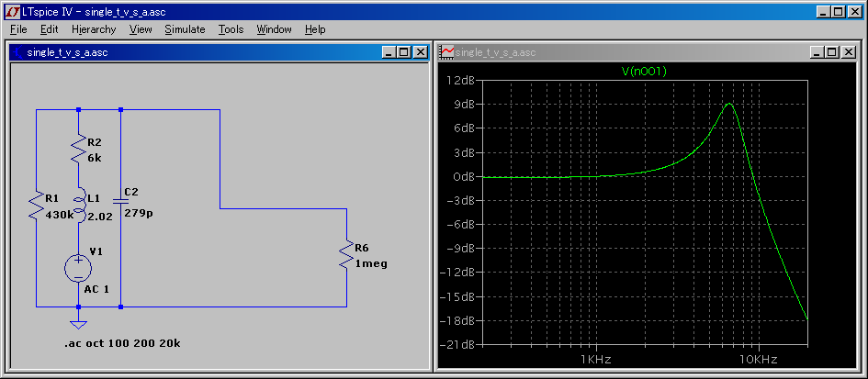Click the R2 reference label
Image resolution: width=868 pixels, height=379 pixels.
pyautogui.click(x=95, y=143)
